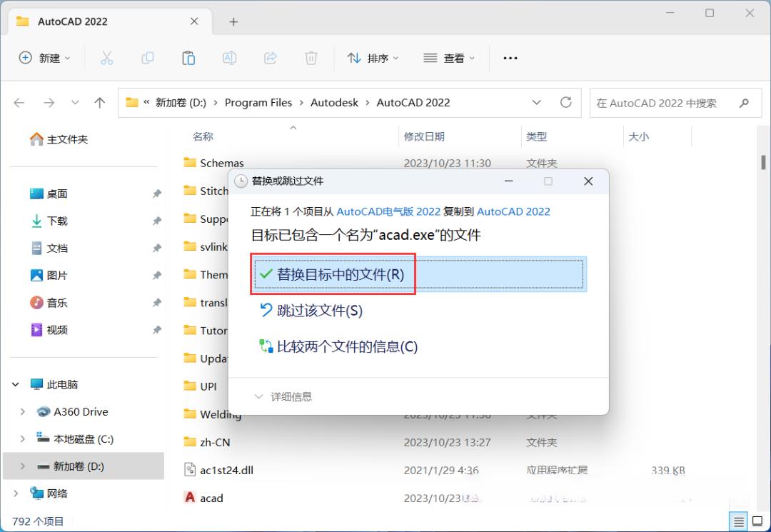
Task: Go forward with the right arrow
Action: (x=49, y=103)
